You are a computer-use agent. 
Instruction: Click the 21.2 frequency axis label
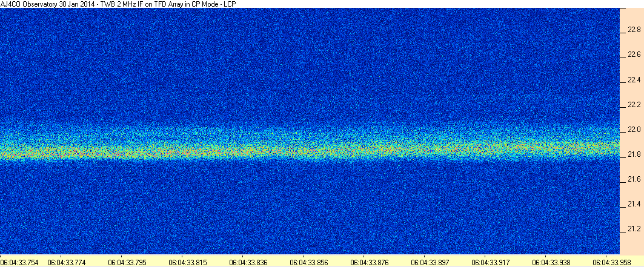pos(634,229)
